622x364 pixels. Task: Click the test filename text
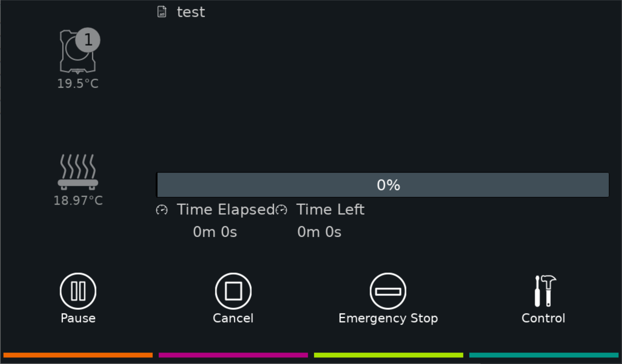191,12
